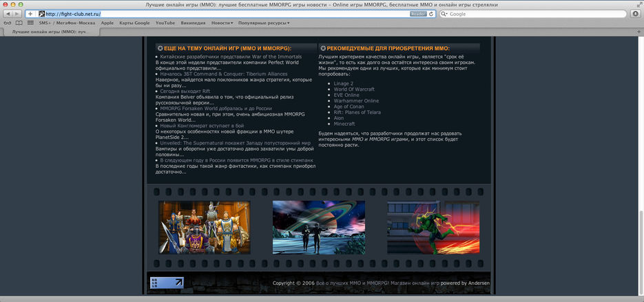Open the Linage 2 game link
The image size is (644, 302).
click(344, 83)
